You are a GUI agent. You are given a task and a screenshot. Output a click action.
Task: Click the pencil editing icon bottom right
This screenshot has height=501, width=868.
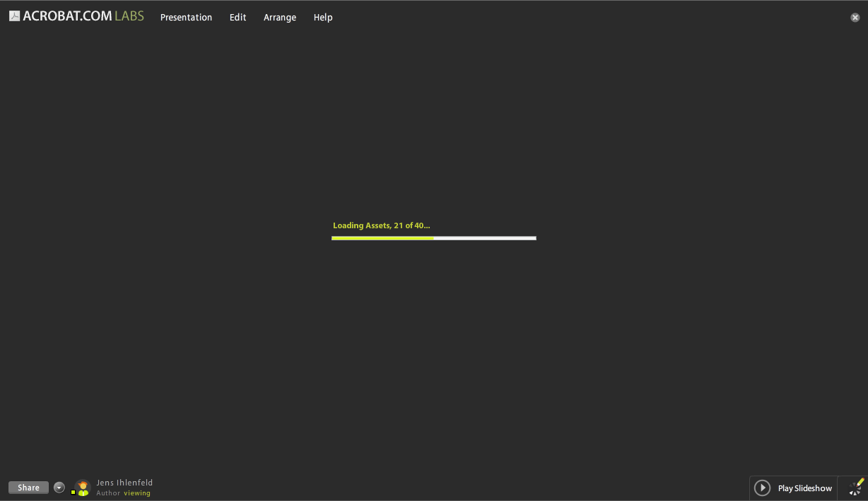[860, 483]
